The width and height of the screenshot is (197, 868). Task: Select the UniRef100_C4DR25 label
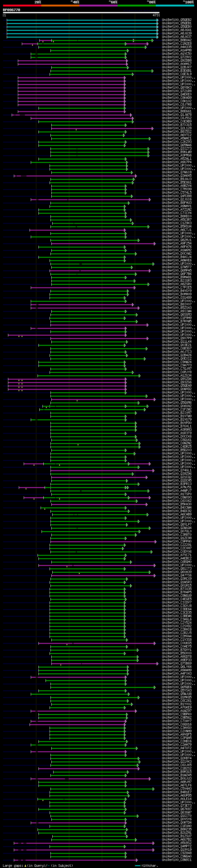177,447
